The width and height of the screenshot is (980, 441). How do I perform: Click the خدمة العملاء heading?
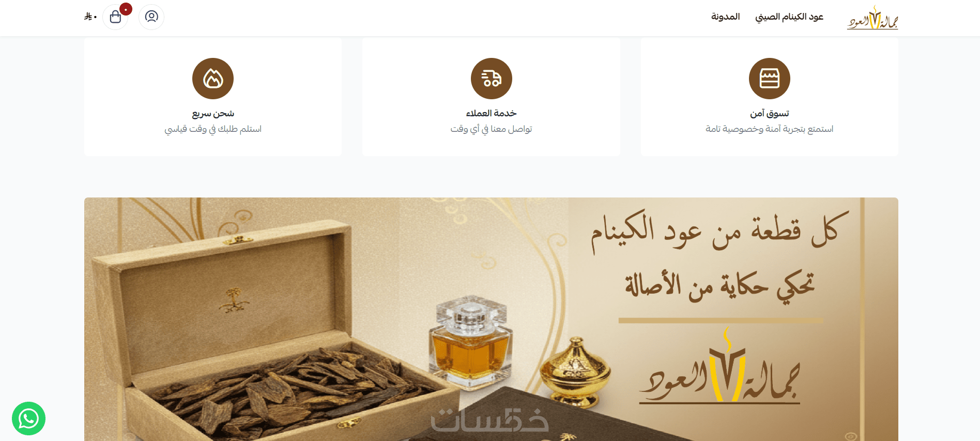(x=491, y=113)
